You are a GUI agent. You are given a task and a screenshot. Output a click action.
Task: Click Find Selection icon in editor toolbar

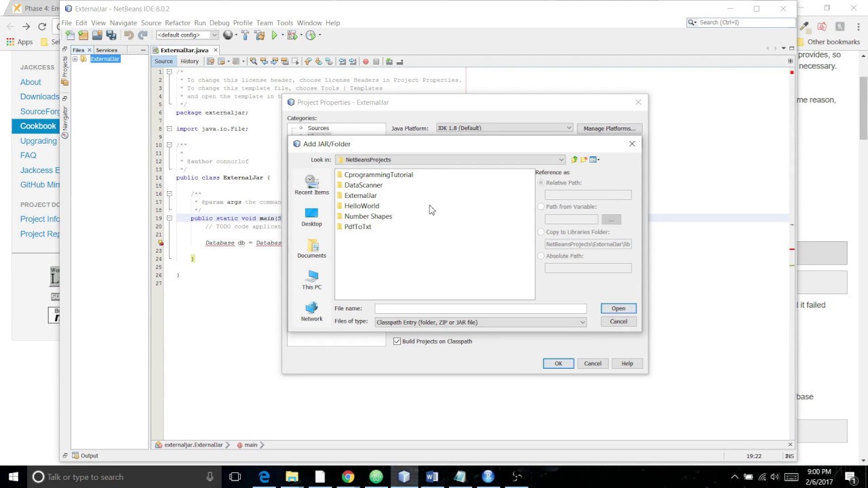(254, 61)
